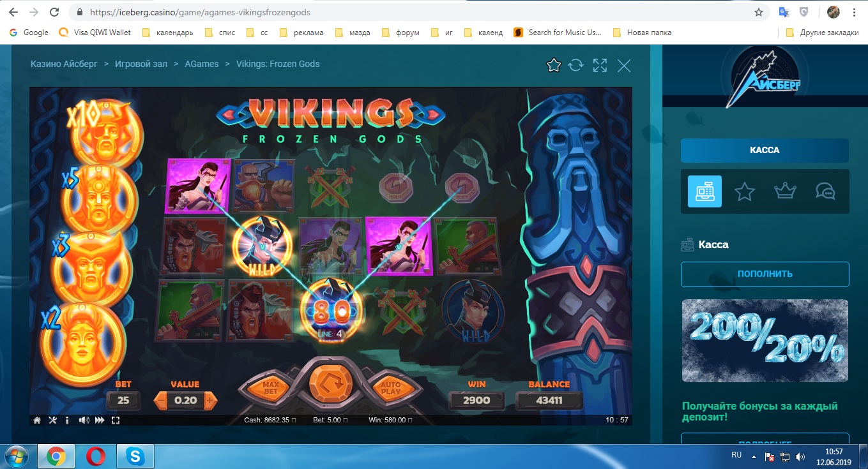Open the Google Translate extension icon
This screenshot has width=868, height=469.
click(x=784, y=12)
